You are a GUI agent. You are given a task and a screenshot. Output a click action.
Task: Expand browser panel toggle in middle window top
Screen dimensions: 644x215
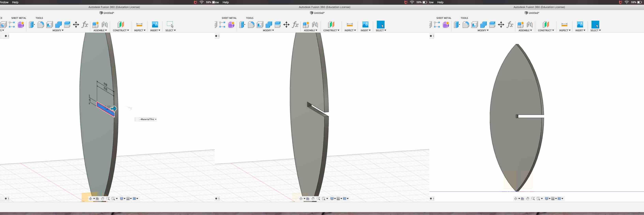[216, 36]
